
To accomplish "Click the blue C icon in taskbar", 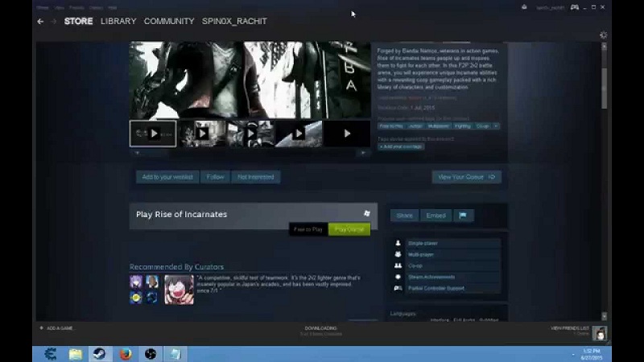I will pos(51,354).
